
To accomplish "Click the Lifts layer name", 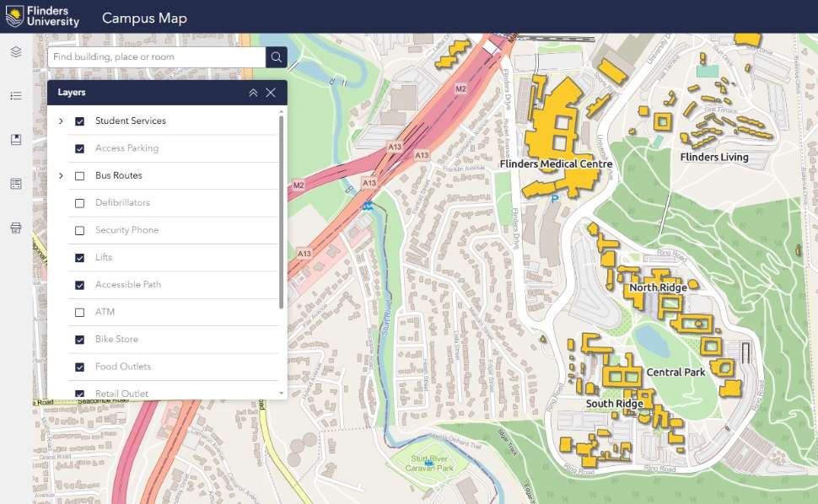I will [x=103, y=257].
